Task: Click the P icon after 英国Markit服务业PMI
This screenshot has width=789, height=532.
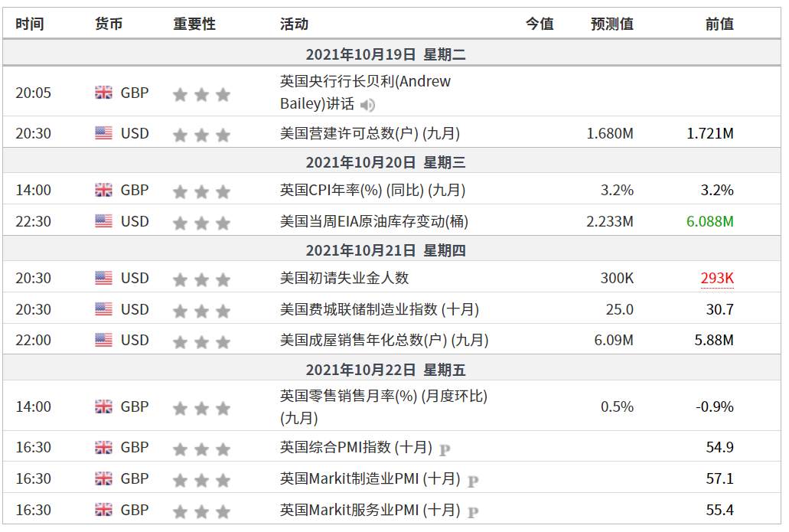Action: (x=473, y=512)
